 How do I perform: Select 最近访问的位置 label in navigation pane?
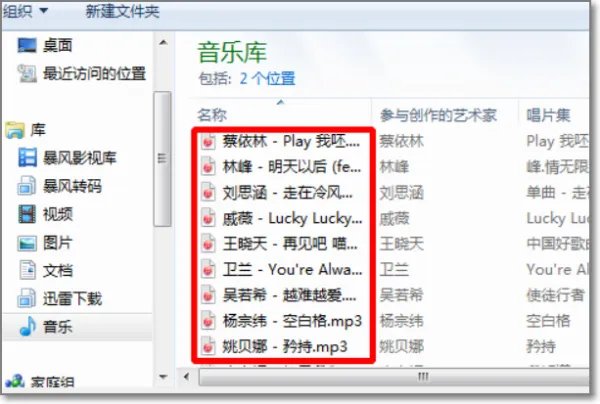coord(95,73)
